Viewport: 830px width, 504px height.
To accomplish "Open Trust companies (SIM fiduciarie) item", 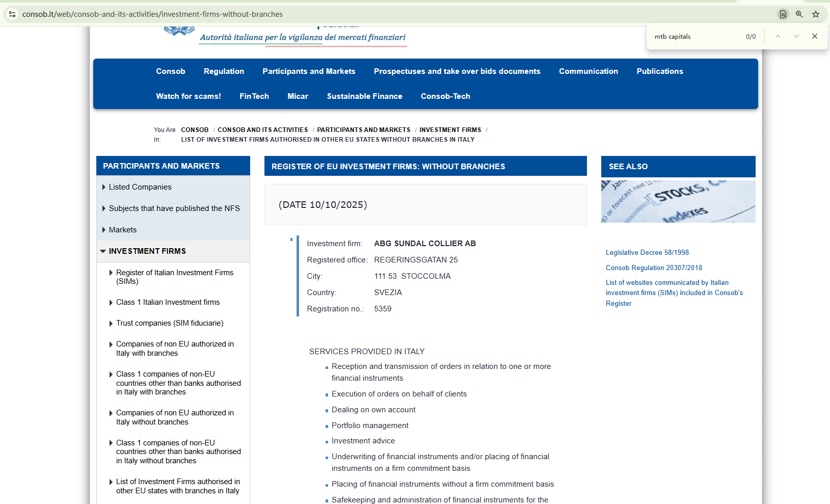I will point(170,323).
